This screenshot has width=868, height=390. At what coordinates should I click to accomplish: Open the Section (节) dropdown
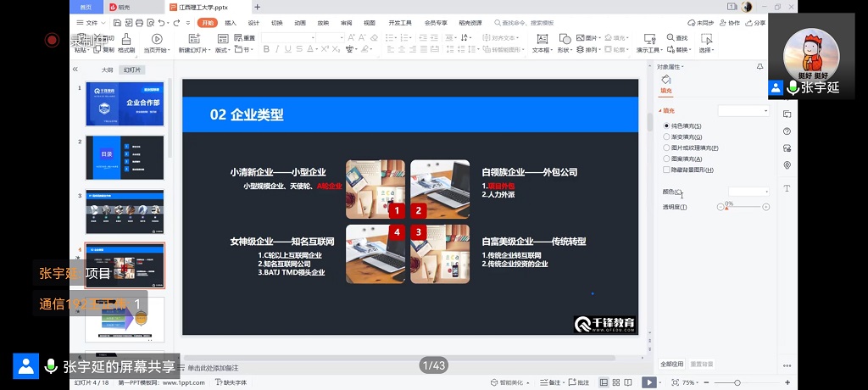pyautogui.click(x=244, y=49)
